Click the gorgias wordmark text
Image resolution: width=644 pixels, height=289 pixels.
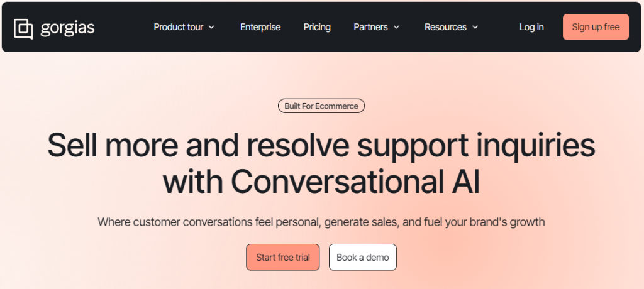pos(66,27)
